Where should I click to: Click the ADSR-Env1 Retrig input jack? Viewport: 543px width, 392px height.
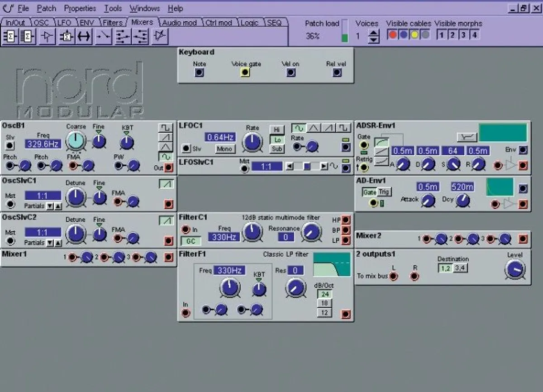[x=363, y=167]
